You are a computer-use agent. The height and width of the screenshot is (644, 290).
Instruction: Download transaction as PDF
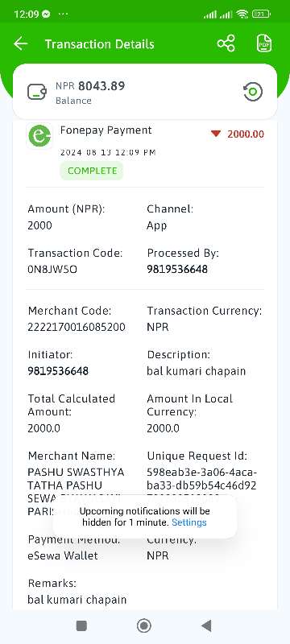click(264, 43)
